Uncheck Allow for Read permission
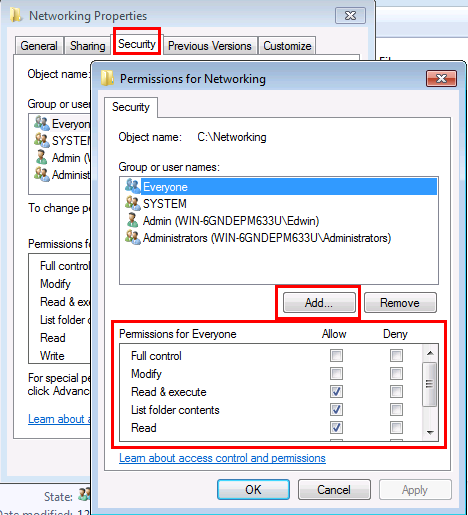 tap(336, 428)
